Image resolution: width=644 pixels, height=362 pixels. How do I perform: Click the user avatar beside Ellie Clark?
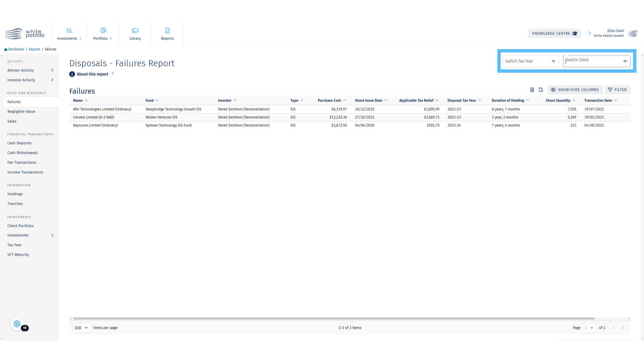click(633, 34)
